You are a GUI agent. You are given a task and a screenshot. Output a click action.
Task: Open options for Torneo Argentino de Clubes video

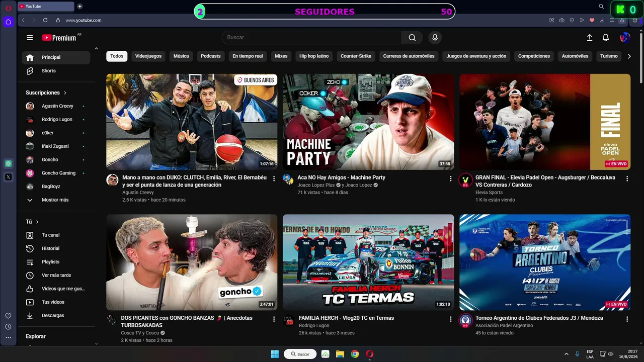pyautogui.click(x=627, y=319)
